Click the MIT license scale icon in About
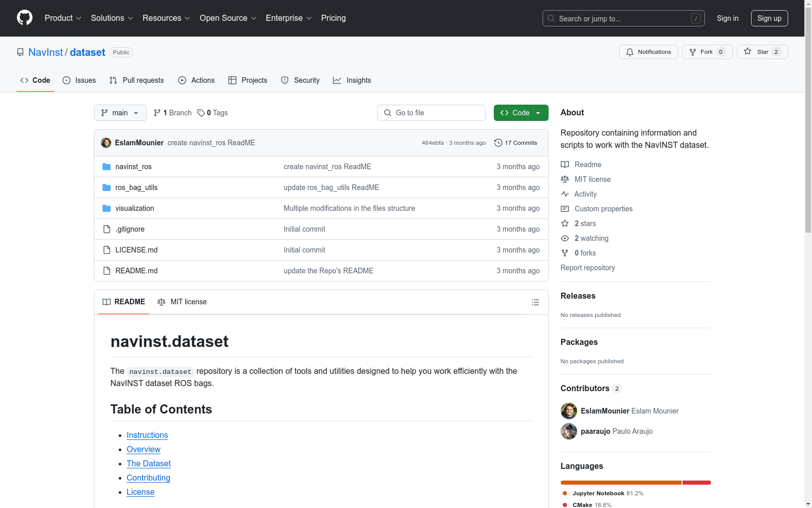 click(565, 179)
